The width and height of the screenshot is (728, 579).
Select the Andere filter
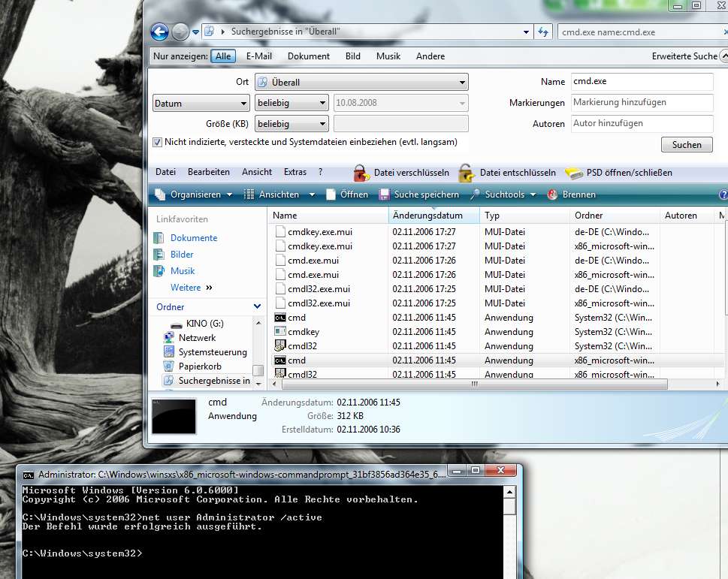click(430, 56)
